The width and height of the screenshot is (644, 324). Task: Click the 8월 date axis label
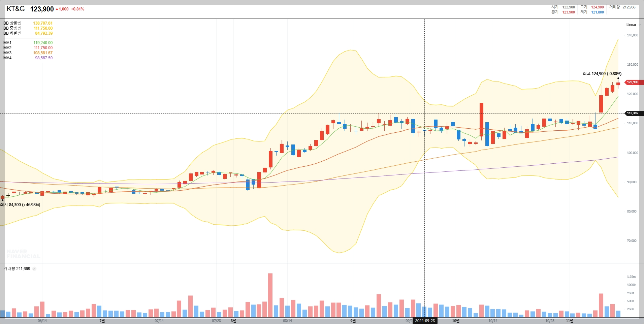(233, 321)
